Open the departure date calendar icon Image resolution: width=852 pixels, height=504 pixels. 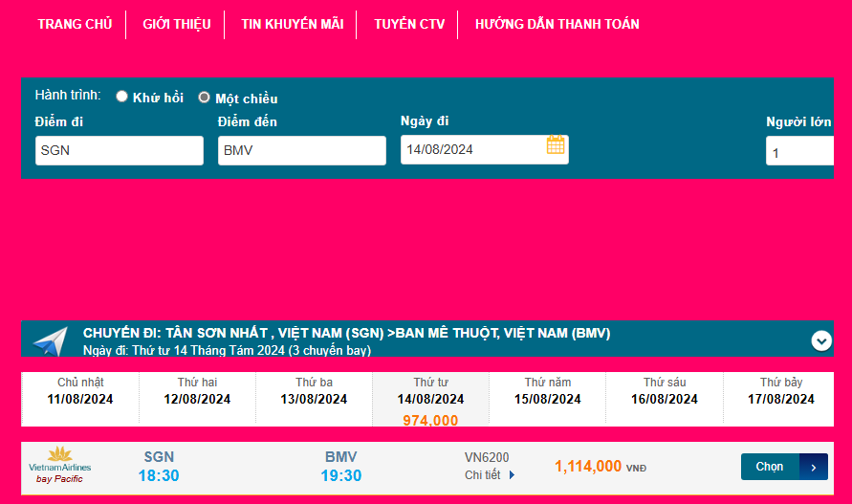(x=556, y=145)
